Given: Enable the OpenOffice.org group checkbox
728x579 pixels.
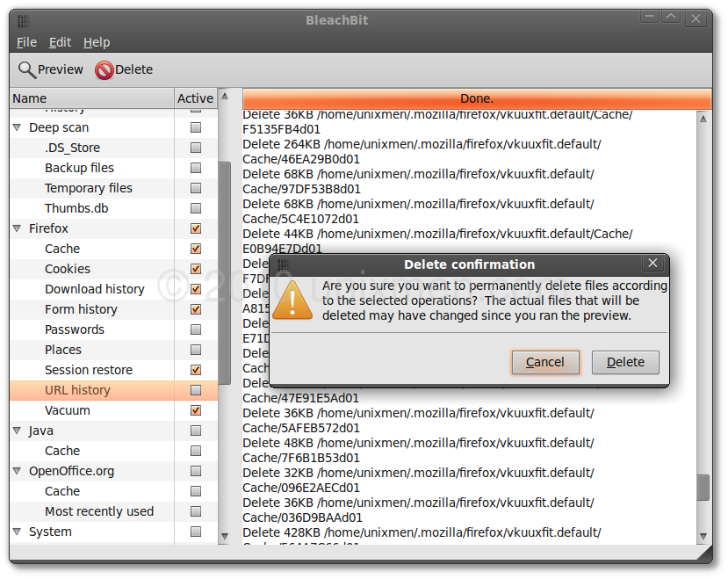Looking at the screenshot, I should (196, 471).
